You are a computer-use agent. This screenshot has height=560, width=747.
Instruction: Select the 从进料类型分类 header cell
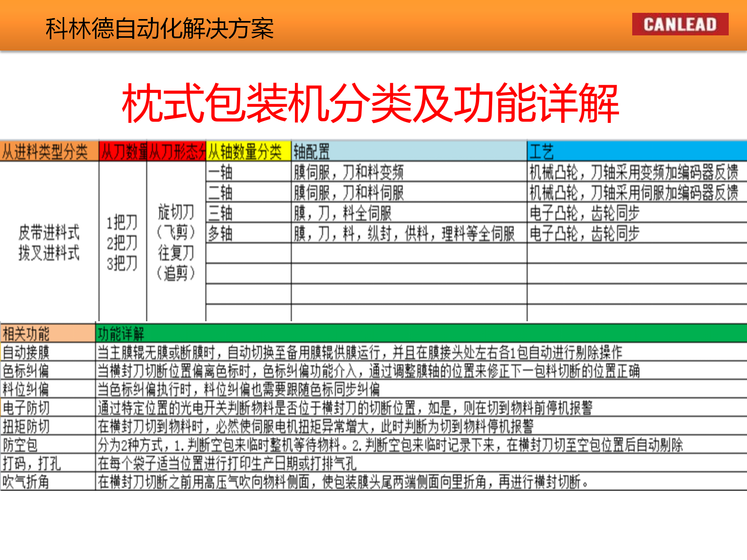49,151
